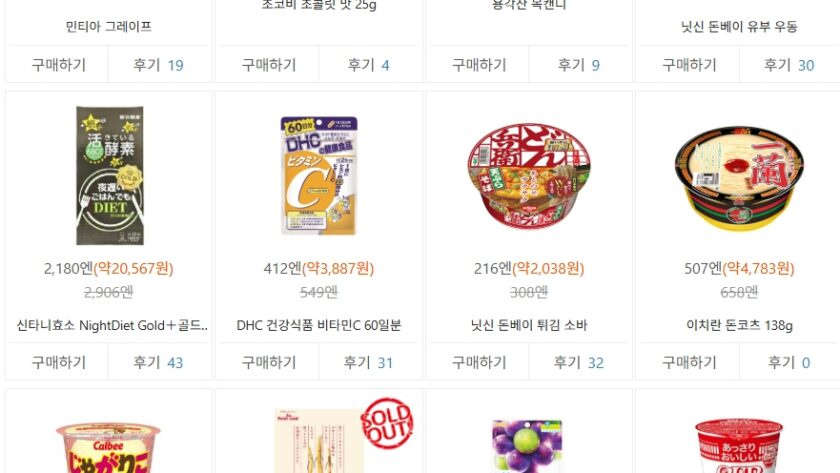Open the Calbee Jagarico cup image
Screen dimensions: 840x473
coord(109,448)
